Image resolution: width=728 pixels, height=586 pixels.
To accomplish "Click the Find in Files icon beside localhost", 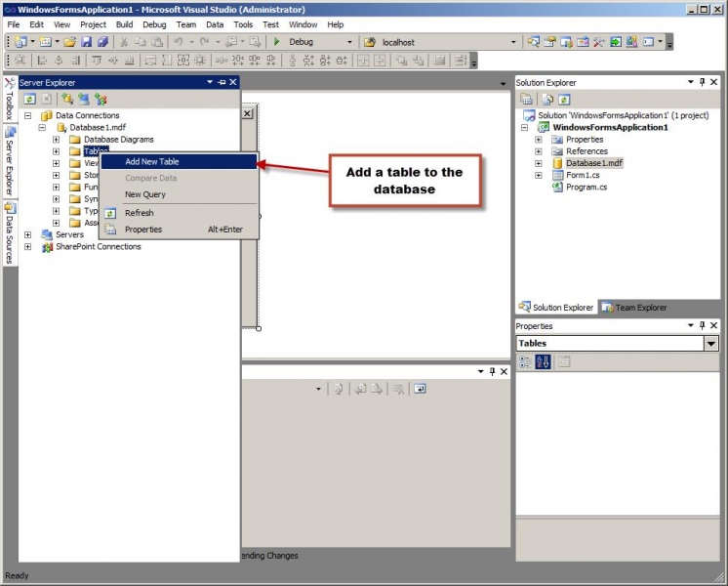I will (370, 42).
